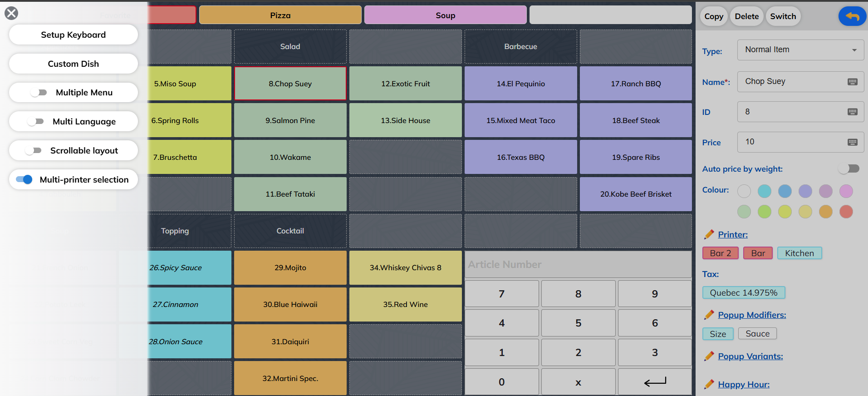The width and height of the screenshot is (868, 396).
Task: Toggle Multi Language switch
Action: point(36,122)
